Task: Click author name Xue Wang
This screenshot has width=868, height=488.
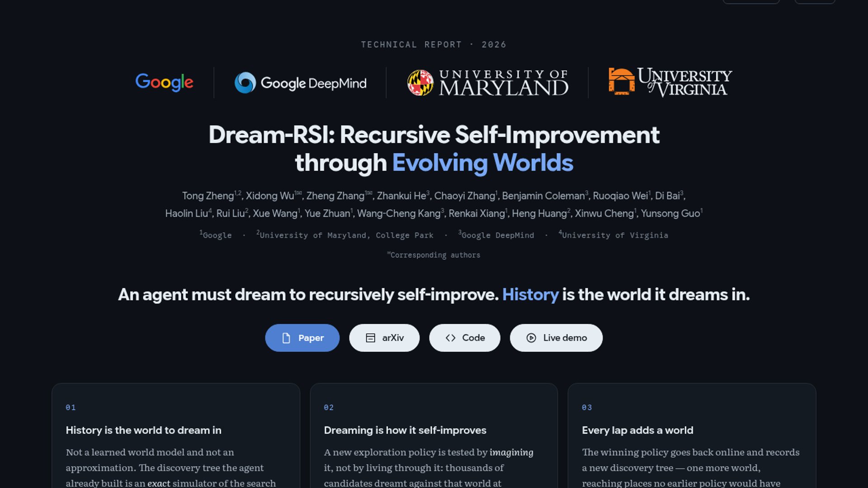Action: pyautogui.click(x=275, y=214)
